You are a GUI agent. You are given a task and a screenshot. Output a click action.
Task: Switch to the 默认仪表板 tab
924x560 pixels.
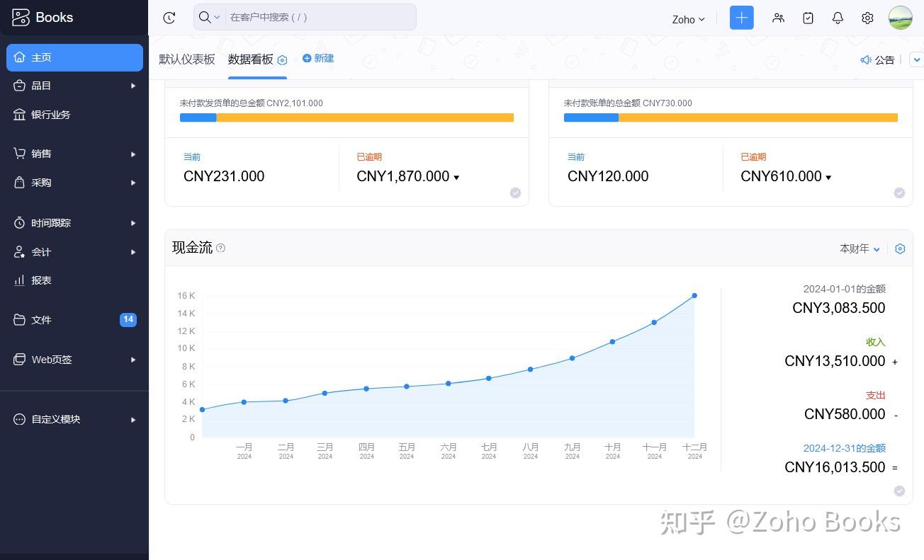pyautogui.click(x=187, y=59)
